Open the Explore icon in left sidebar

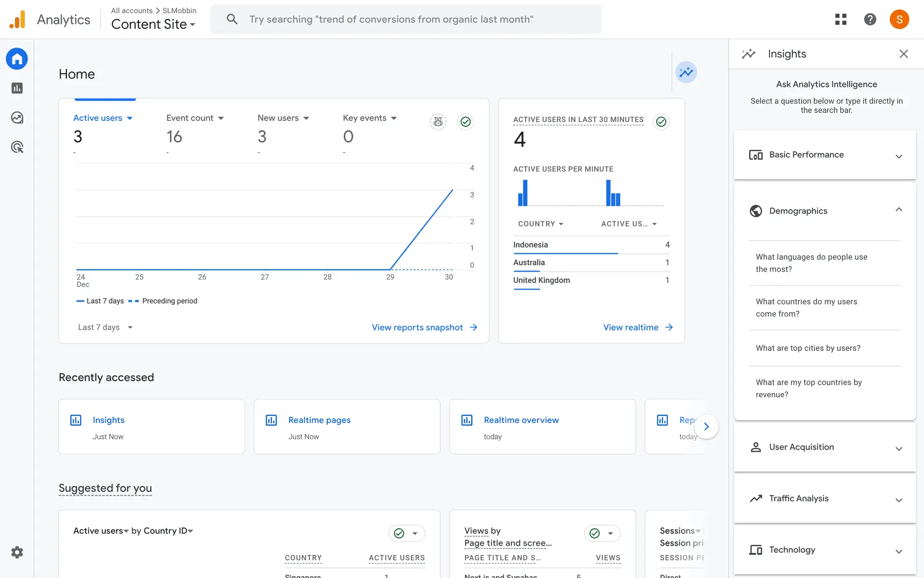point(17,118)
